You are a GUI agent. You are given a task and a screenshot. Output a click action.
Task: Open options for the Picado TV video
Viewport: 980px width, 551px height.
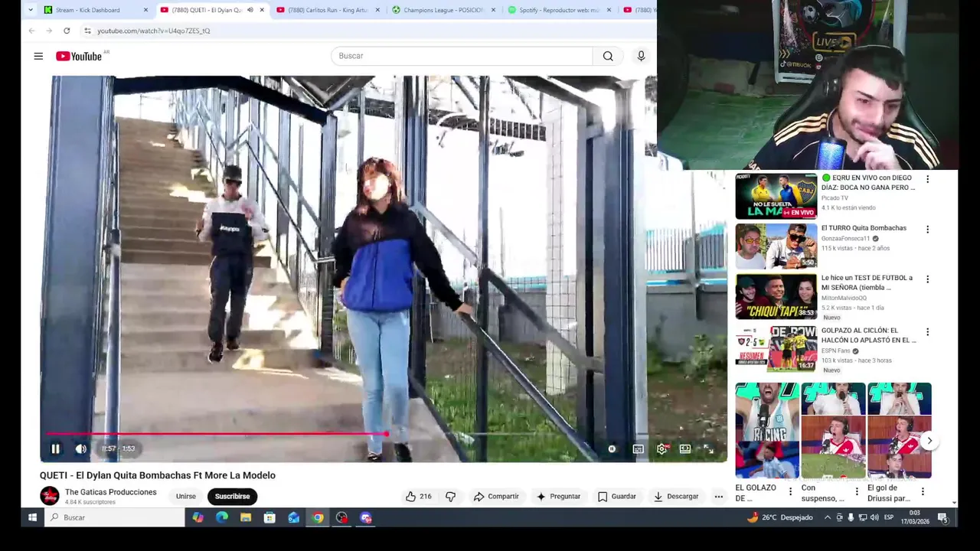(x=927, y=179)
